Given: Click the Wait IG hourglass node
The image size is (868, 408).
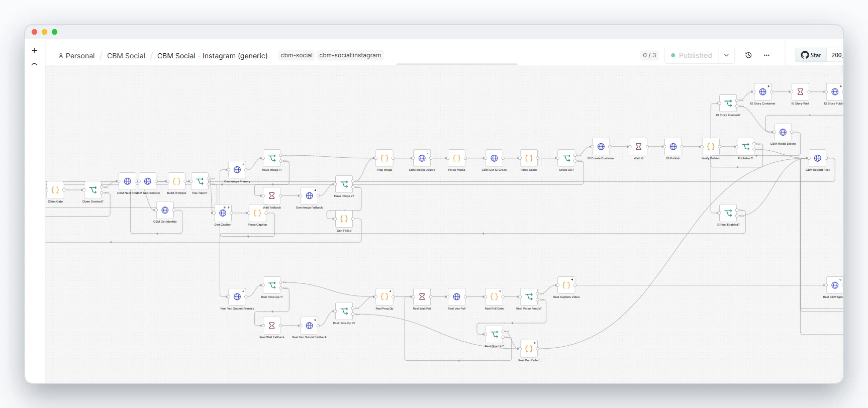Looking at the screenshot, I should point(638,147).
